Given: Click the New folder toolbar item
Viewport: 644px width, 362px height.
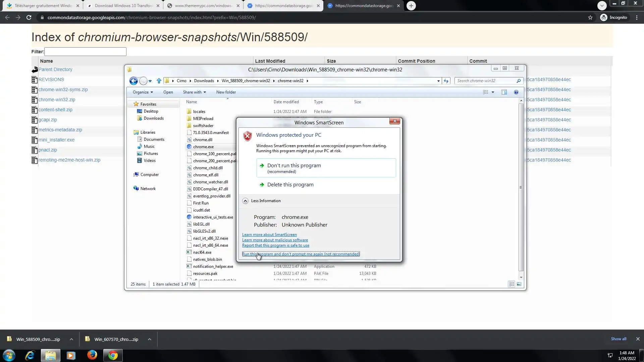Looking at the screenshot, I should 226,92.
